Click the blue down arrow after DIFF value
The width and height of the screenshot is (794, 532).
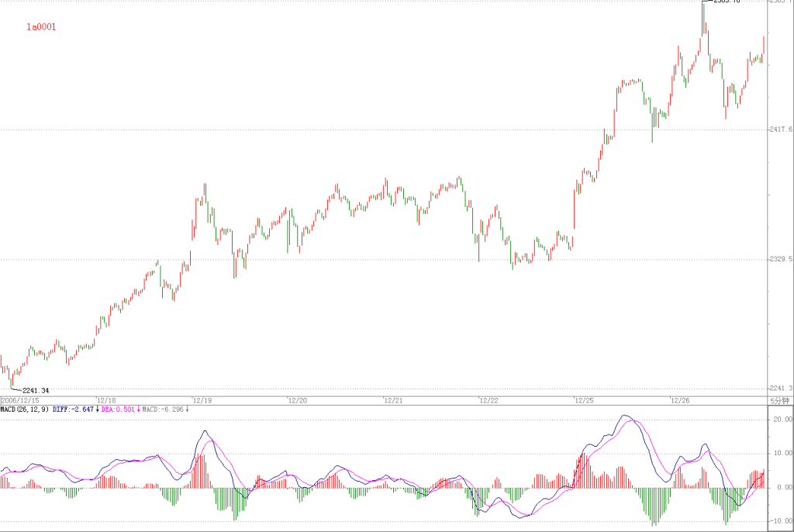(98, 409)
